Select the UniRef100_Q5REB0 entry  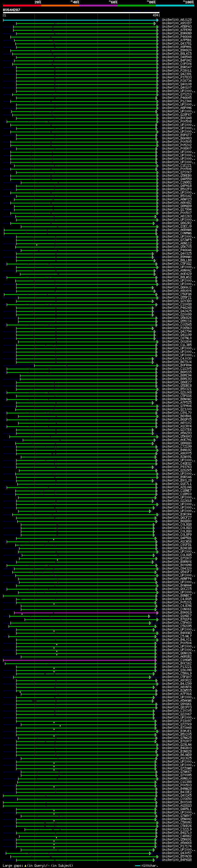(x=177, y=176)
